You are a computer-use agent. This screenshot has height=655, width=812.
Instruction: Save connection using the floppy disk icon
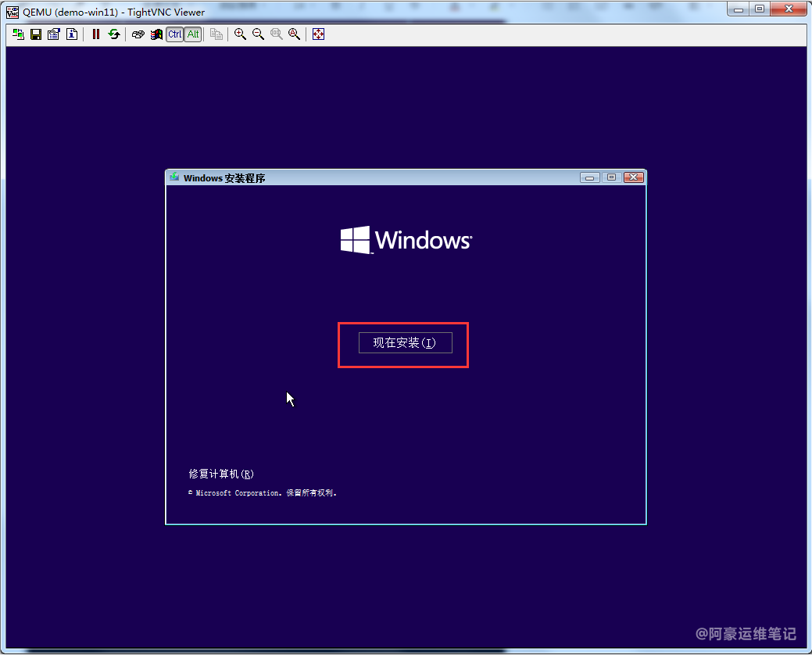(x=36, y=34)
